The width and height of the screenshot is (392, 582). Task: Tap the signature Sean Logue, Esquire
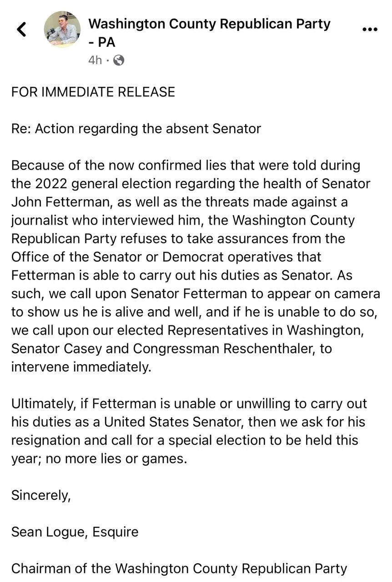[x=75, y=532]
